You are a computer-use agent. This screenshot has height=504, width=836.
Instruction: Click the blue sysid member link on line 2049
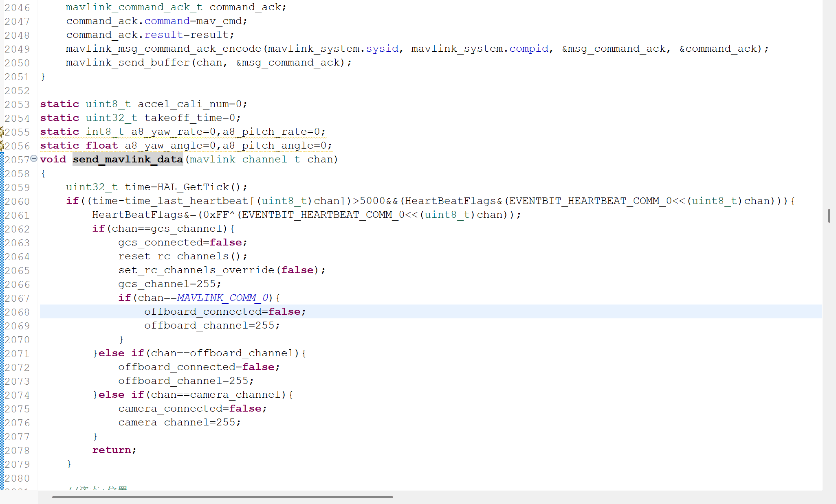click(x=382, y=48)
